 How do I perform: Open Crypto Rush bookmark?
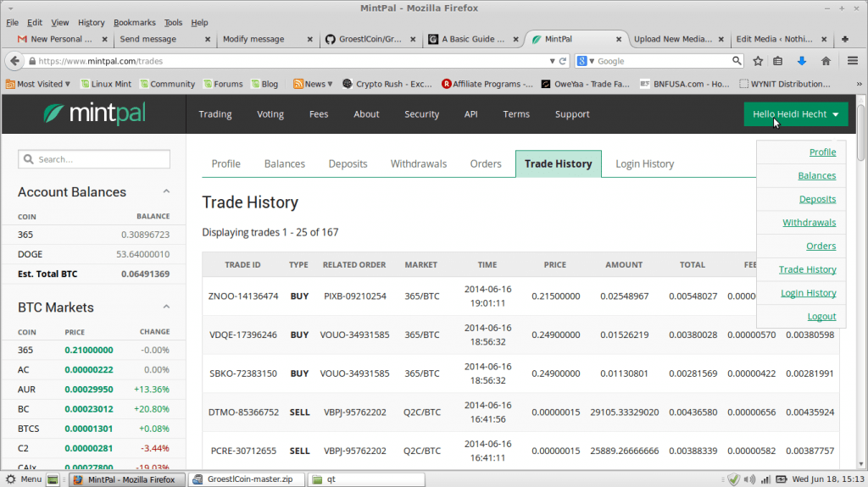tap(387, 84)
